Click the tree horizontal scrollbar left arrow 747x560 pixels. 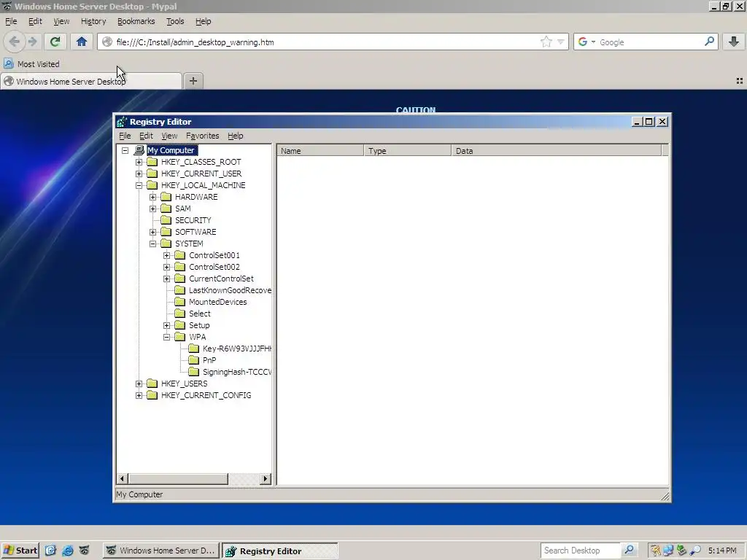123,478
